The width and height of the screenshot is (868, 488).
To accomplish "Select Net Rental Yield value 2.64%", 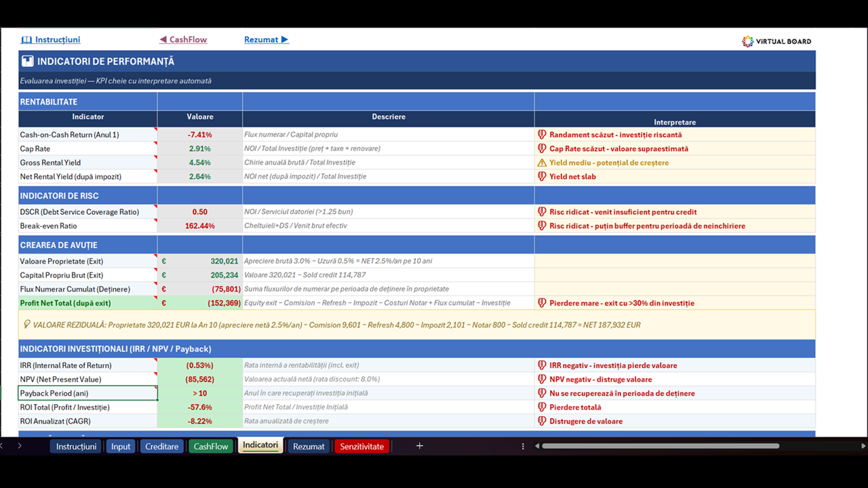I will click(x=200, y=176).
